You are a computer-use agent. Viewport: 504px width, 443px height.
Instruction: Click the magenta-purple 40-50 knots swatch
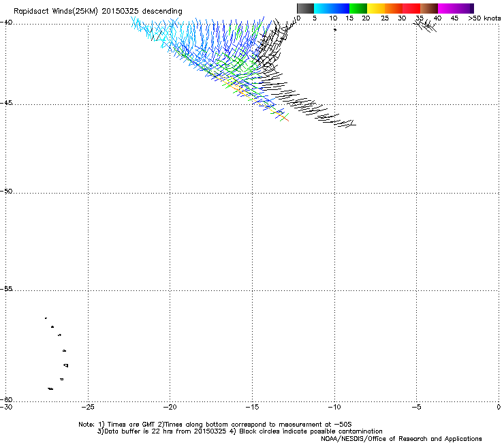(456, 8)
